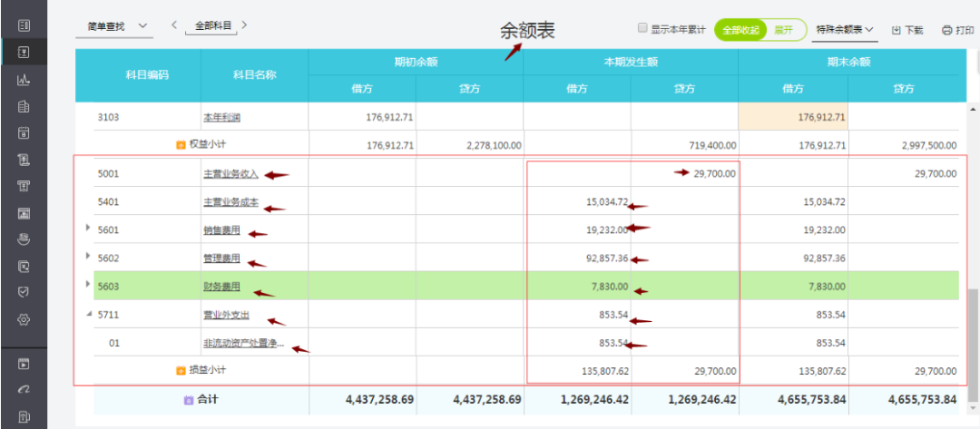Click the printer icon next to 打印
This screenshot has height=429, width=980.
[946, 29]
